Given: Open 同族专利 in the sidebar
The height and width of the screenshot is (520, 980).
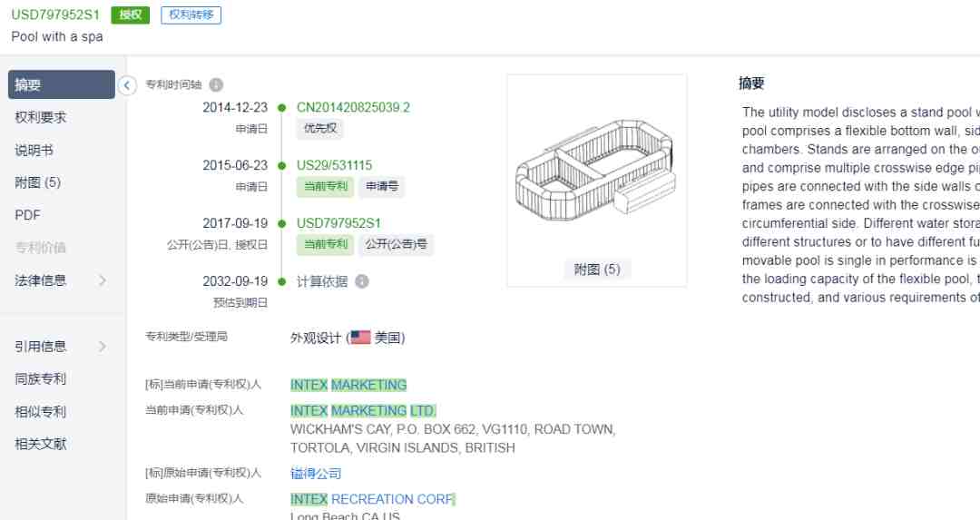Looking at the screenshot, I should [41, 378].
